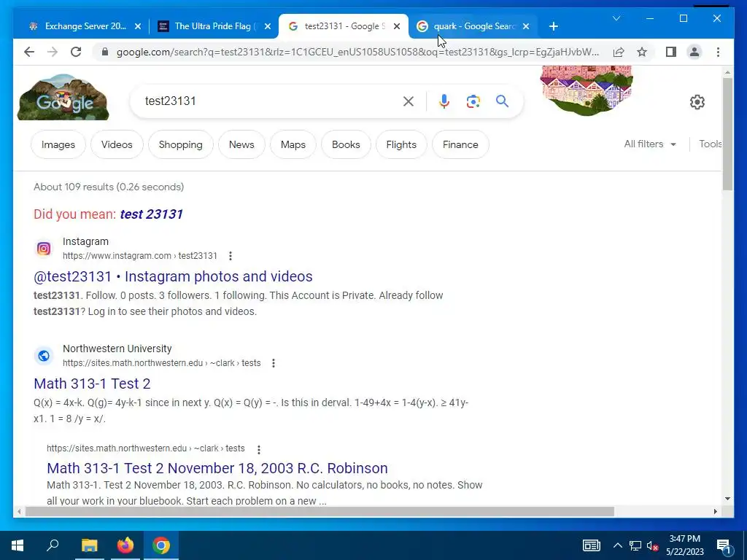Click muted volume tray icon
The image size is (747, 560).
click(653, 545)
